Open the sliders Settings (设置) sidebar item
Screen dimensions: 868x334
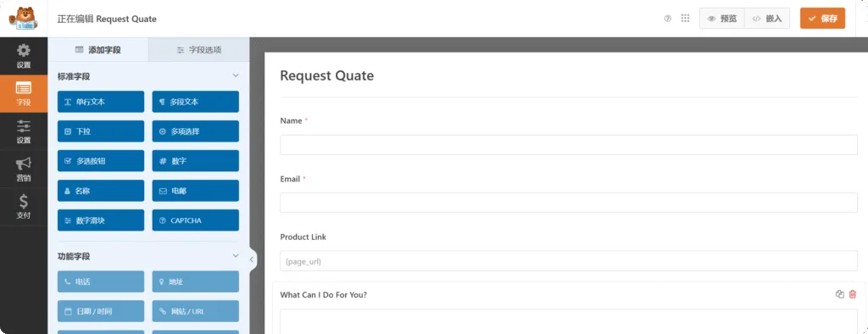point(24,131)
